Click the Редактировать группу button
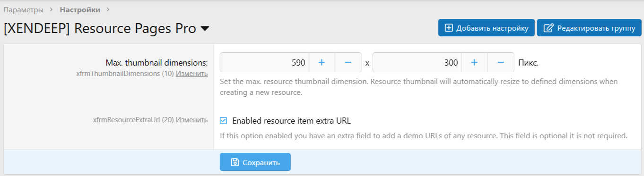 589,28
